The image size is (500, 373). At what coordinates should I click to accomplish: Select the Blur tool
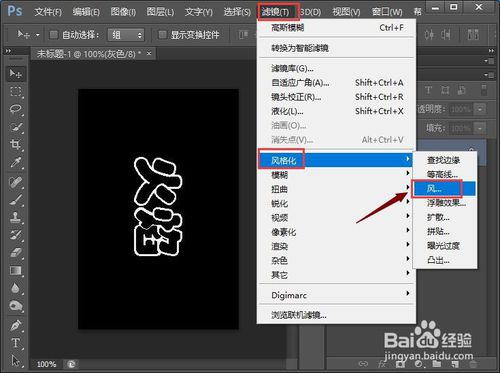point(15,288)
